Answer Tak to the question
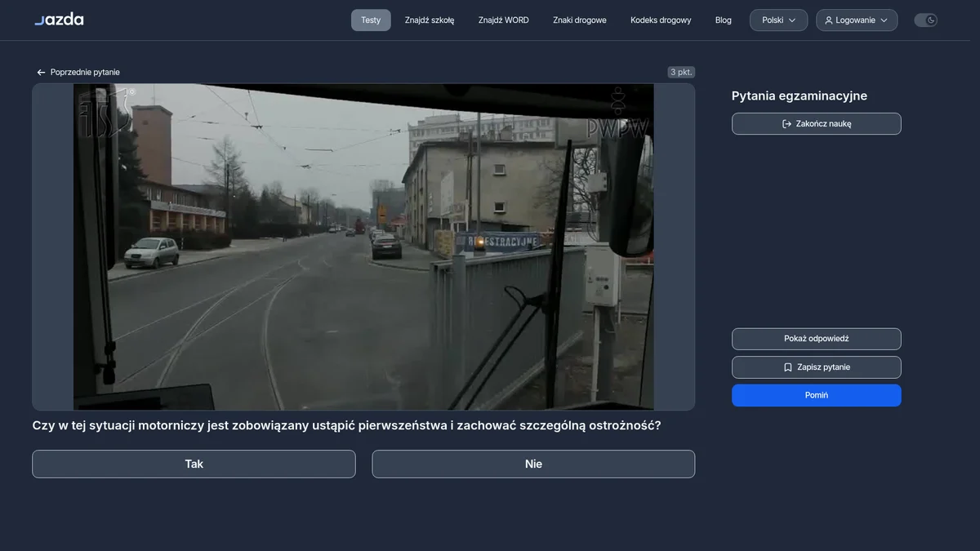The width and height of the screenshot is (980, 551). coord(194,464)
